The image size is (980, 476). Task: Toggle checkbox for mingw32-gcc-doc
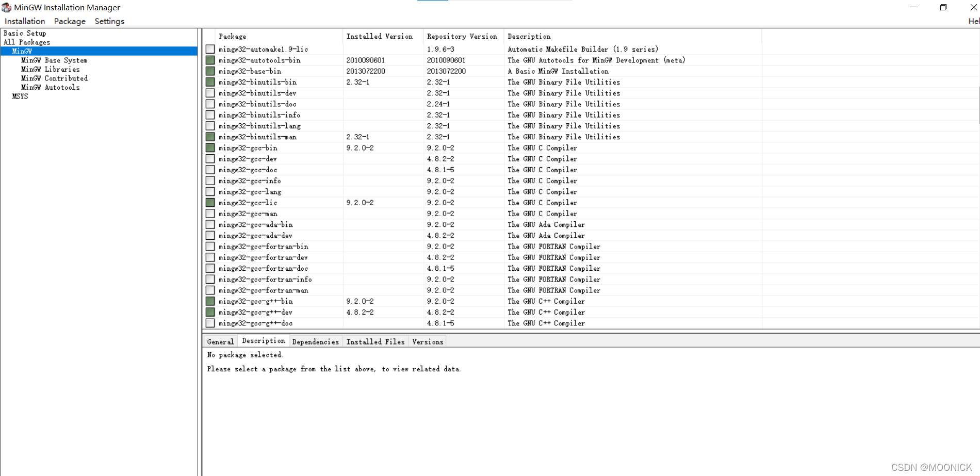tap(210, 170)
